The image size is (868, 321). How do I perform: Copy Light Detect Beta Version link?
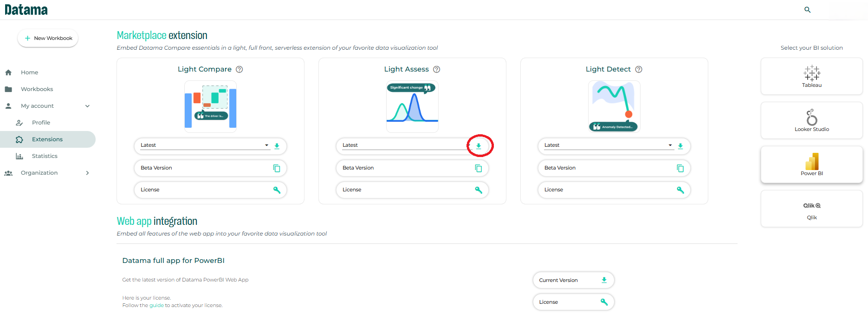(x=680, y=168)
